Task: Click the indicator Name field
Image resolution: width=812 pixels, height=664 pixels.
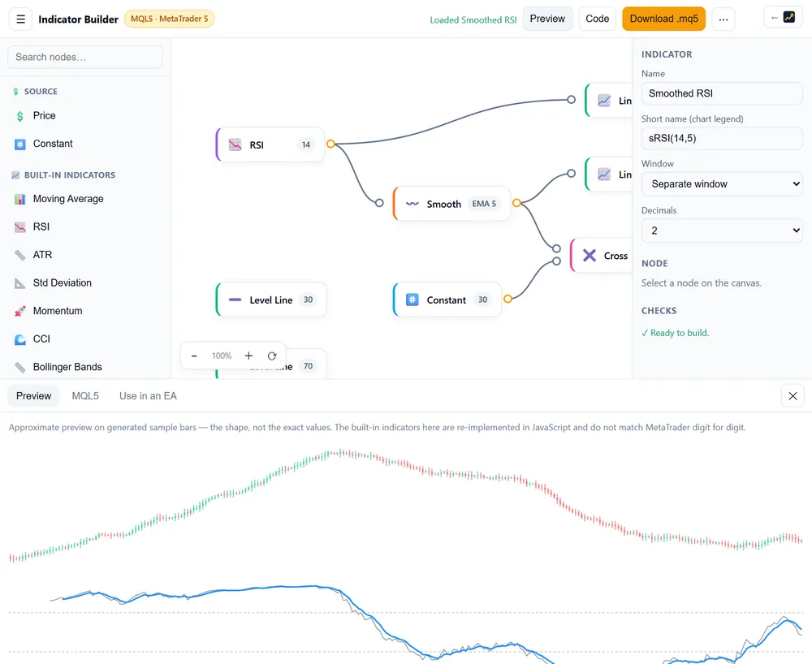Action: coord(722,93)
